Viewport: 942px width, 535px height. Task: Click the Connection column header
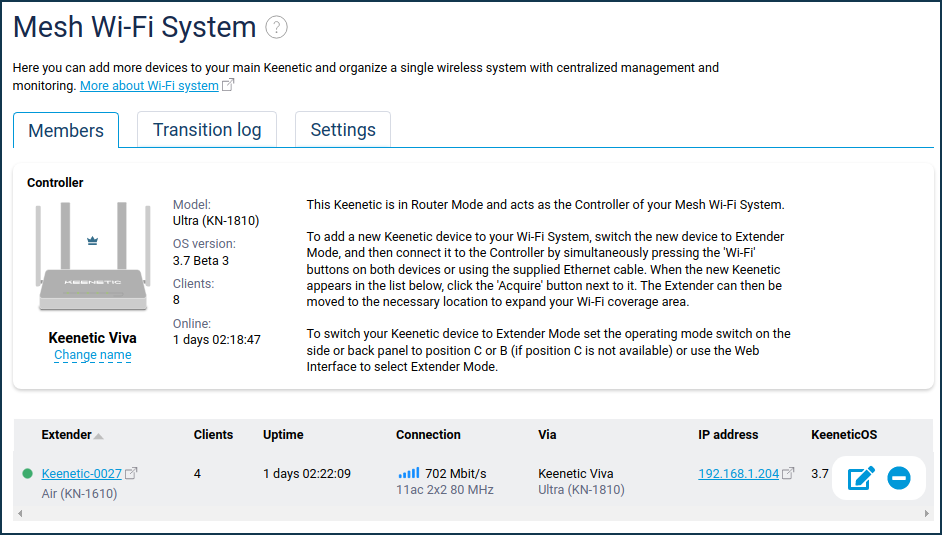coord(428,435)
